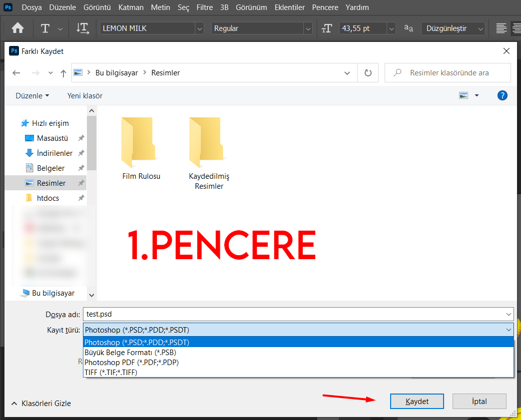
Task: Open the Filtre menu
Action: [x=205, y=7]
